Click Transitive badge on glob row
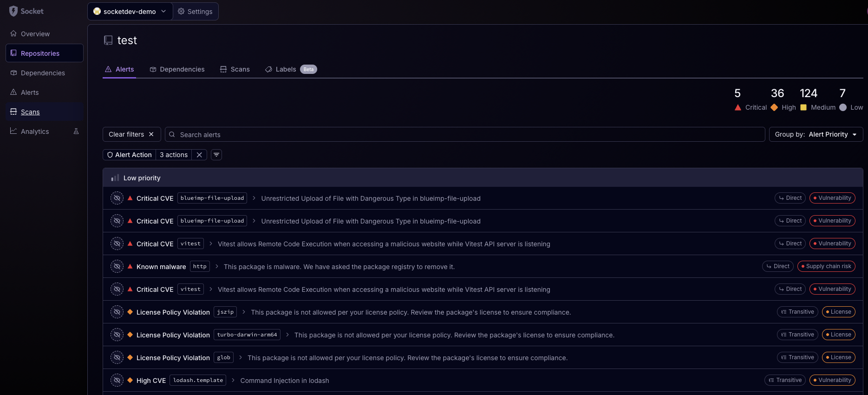Screen dimensions: 868x395 pyautogui.click(x=798, y=357)
